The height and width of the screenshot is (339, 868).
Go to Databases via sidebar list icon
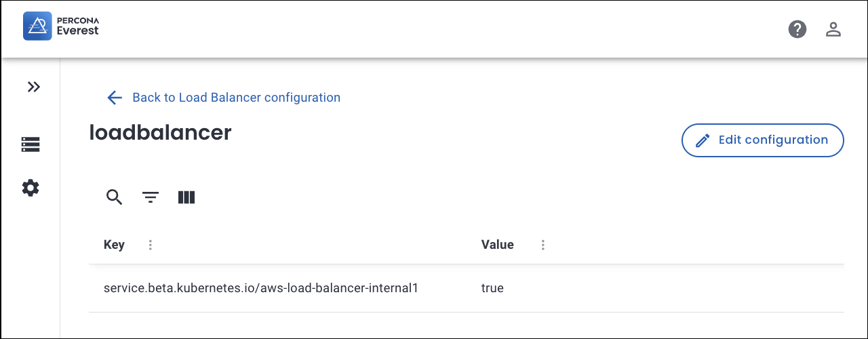31,144
